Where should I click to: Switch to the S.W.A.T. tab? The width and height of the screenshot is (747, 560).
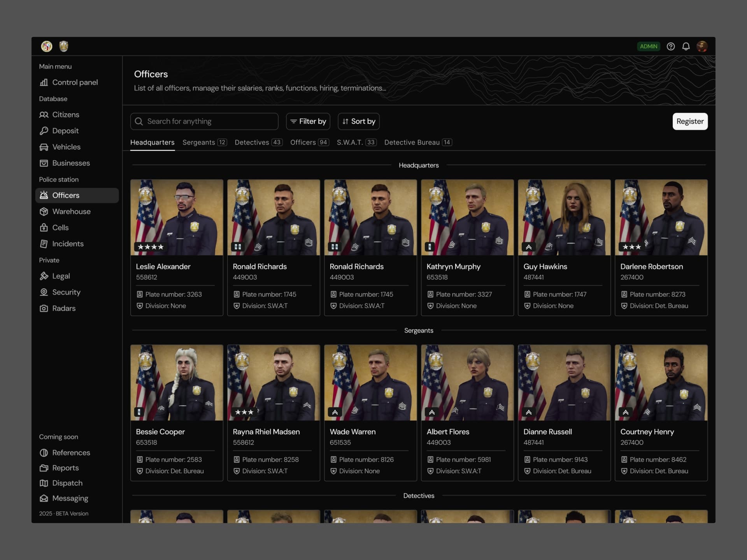[x=356, y=142]
